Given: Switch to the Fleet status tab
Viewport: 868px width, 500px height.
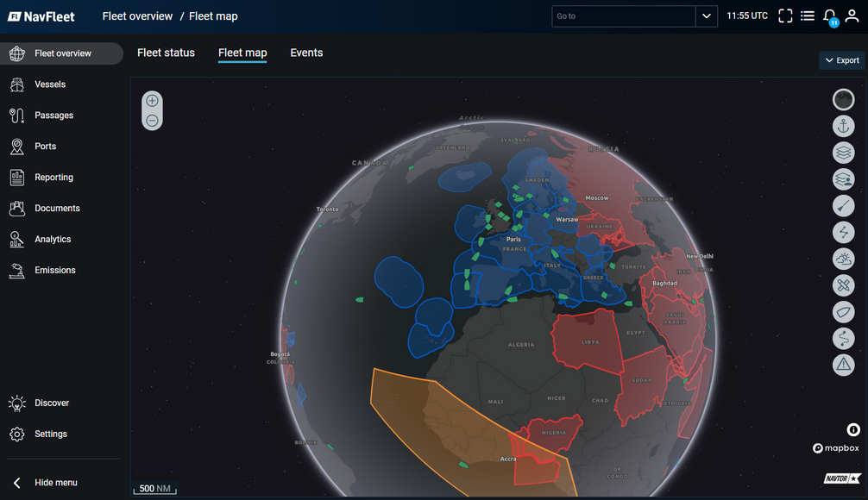Looking at the screenshot, I should 166,53.
